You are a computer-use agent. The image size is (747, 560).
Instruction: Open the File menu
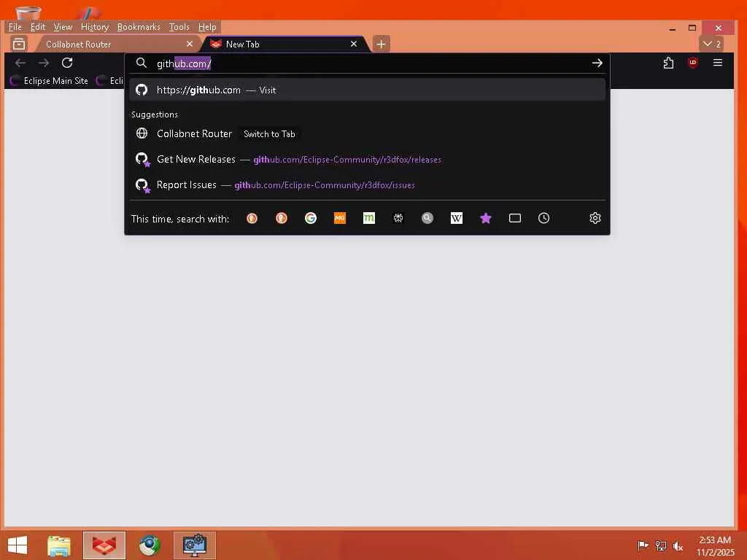(x=15, y=27)
